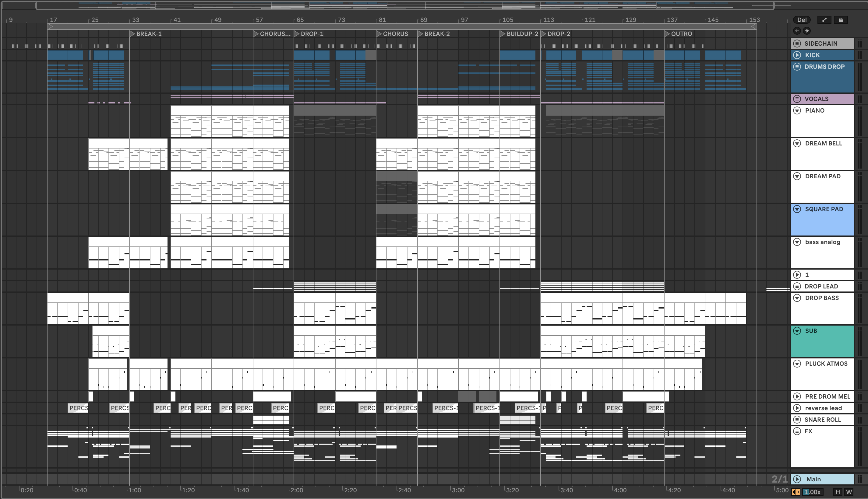Select the BUILDUP-2 locator marker
This screenshot has height=499, width=868.
[503, 34]
